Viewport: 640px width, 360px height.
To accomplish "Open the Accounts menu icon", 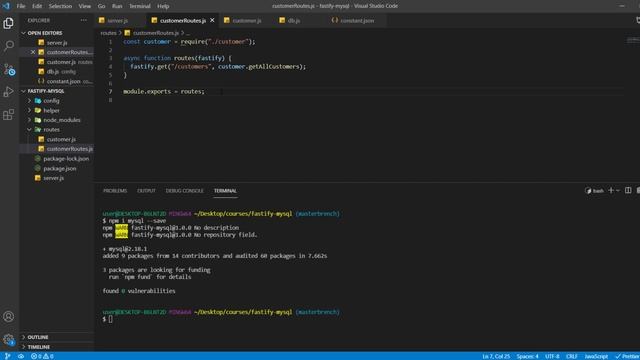I will [9, 316].
